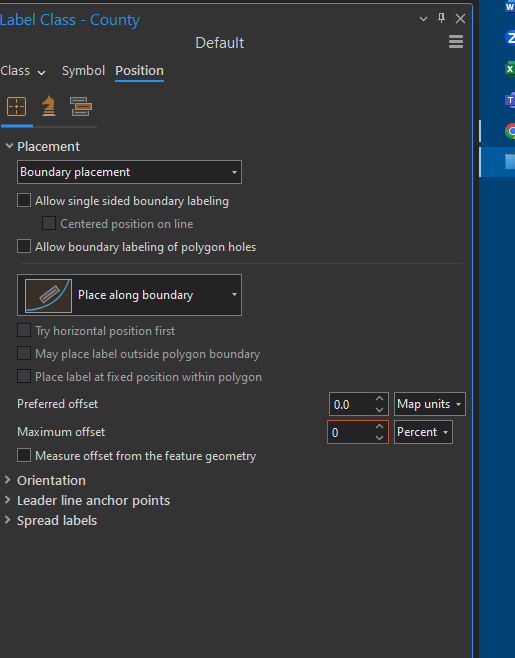Enable Allow single sided boundary labeling

coord(24,200)
